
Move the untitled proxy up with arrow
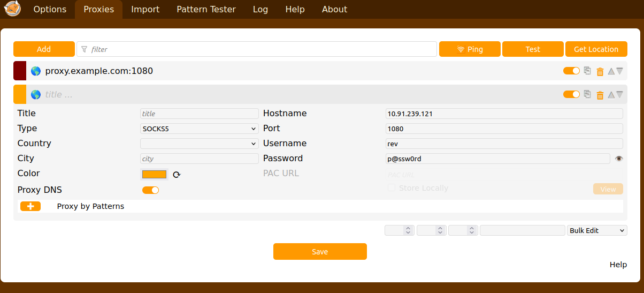point(611,95)
